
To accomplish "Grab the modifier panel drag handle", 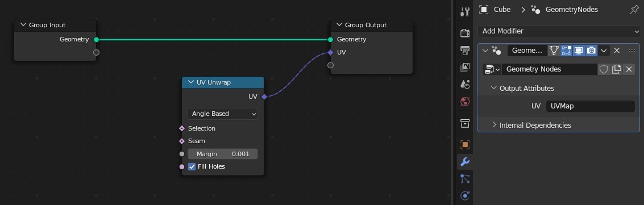I will (632, 51).
